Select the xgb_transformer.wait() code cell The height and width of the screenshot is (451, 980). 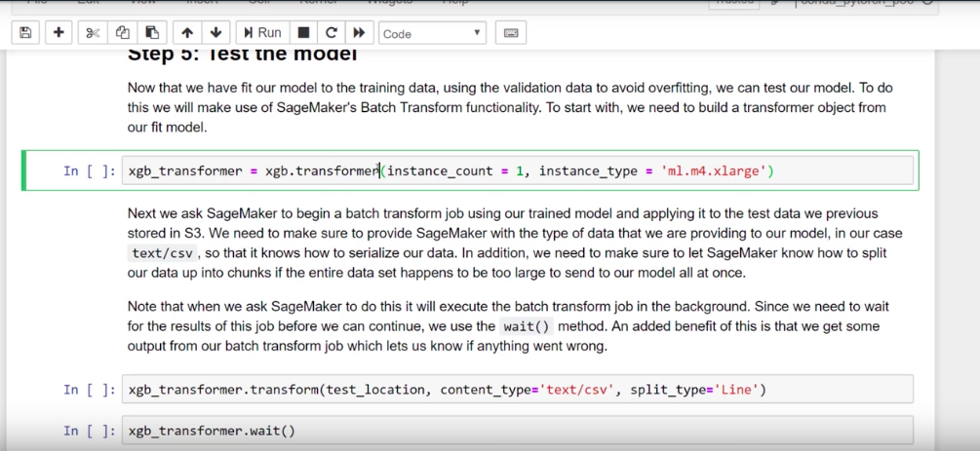point(517,431)
